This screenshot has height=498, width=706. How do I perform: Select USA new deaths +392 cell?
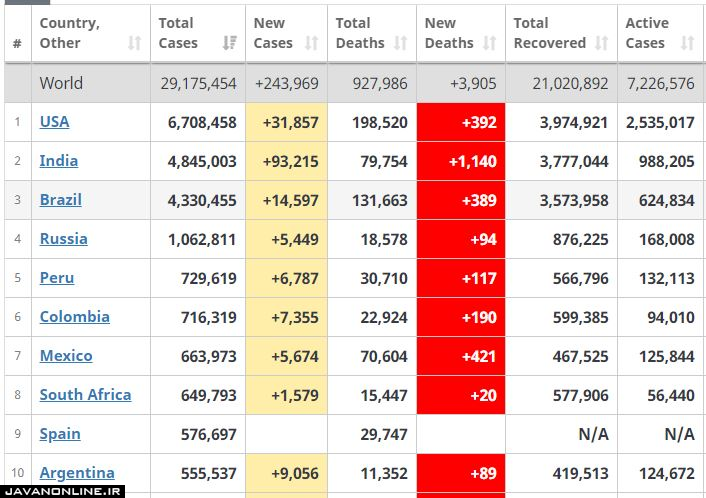point(461,122)
